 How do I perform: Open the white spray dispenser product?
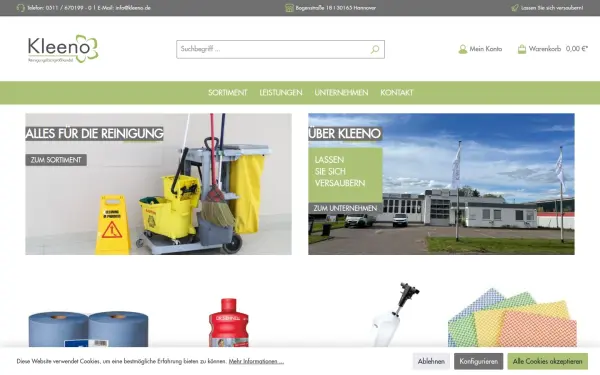tap(395, 315)
